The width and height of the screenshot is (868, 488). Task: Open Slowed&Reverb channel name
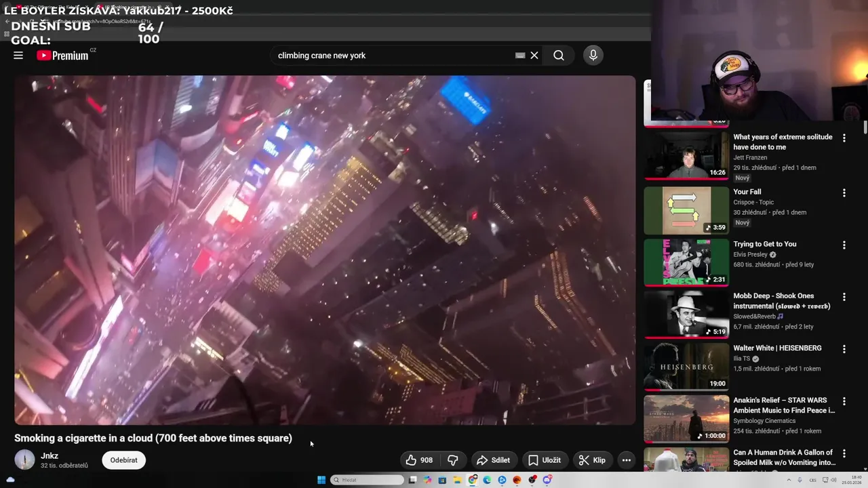pyautogui.click(x=754, y=317)
